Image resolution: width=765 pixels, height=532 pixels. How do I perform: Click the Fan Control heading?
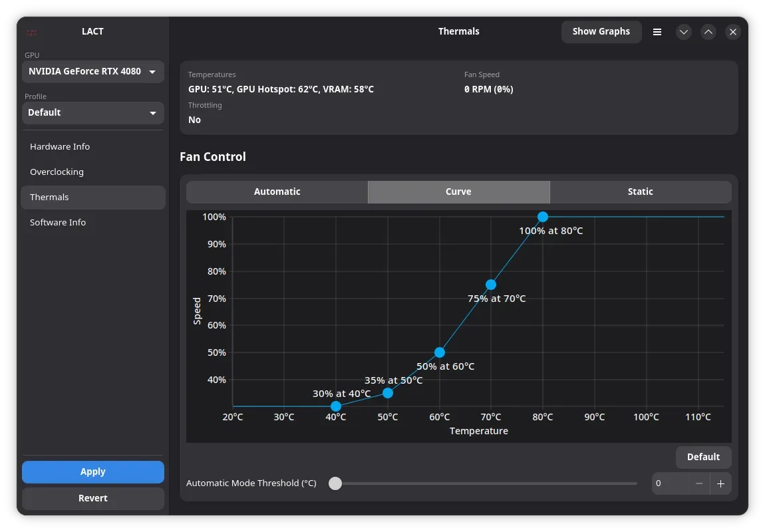[213, 157]
